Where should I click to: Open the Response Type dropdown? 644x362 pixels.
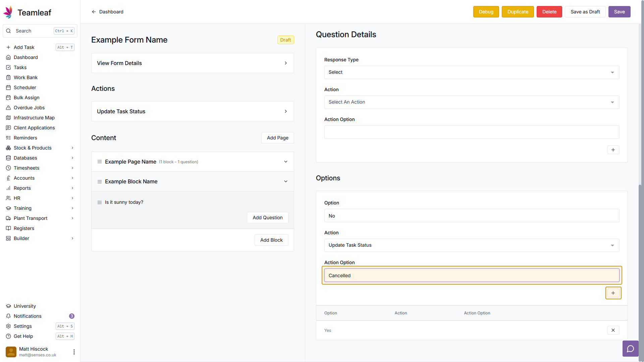pos(471,72)
